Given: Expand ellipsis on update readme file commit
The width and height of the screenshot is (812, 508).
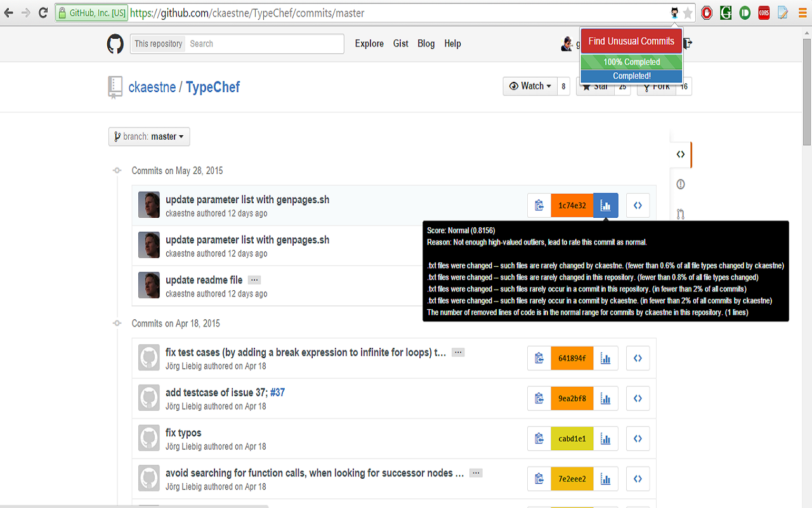Looking at the screenshot, I should coord(254,280).
